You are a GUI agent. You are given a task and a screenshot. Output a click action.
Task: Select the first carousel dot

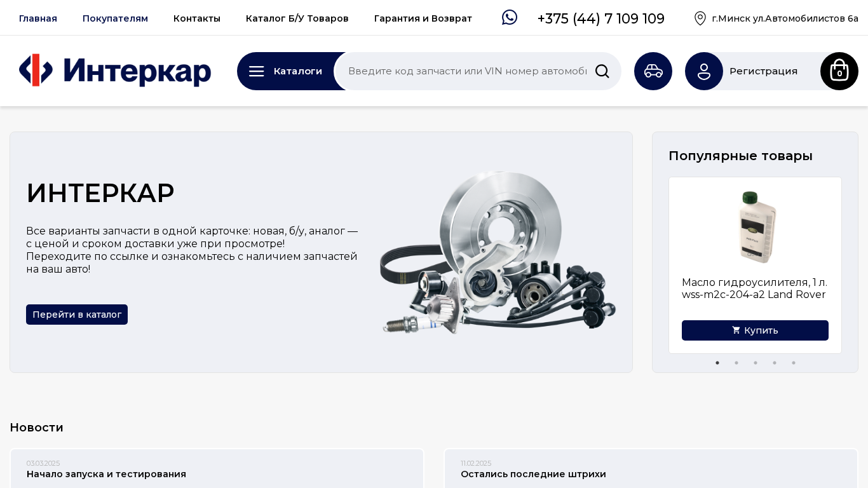click(x=717, y=363)
